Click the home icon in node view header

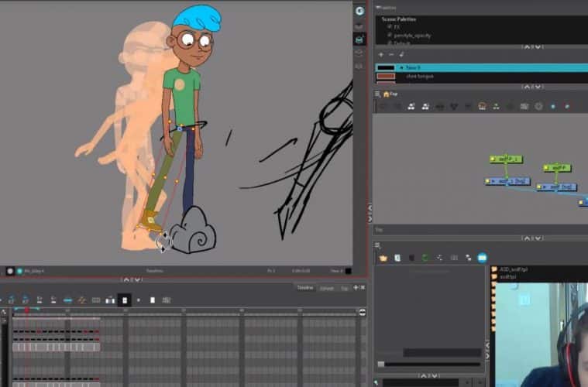(x=386, y=94)
